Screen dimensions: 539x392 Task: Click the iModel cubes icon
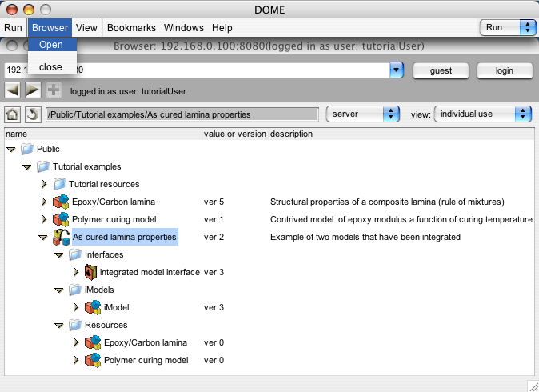point(93,307)
